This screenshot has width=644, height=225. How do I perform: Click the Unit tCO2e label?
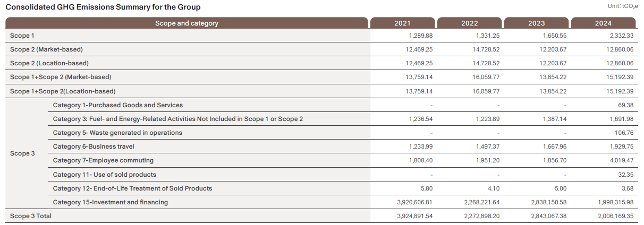tap(623, 6)
